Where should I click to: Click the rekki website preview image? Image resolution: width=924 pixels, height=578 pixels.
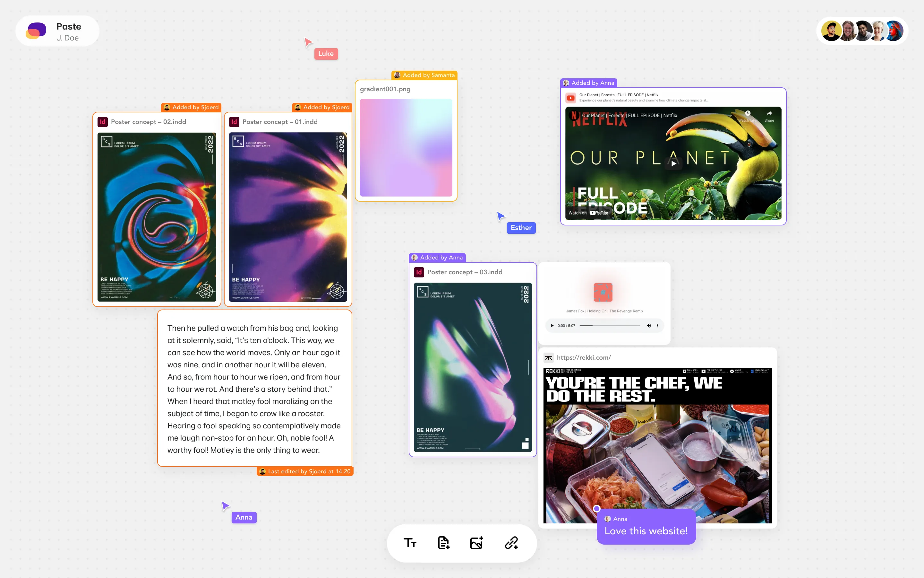click(657, 446)
